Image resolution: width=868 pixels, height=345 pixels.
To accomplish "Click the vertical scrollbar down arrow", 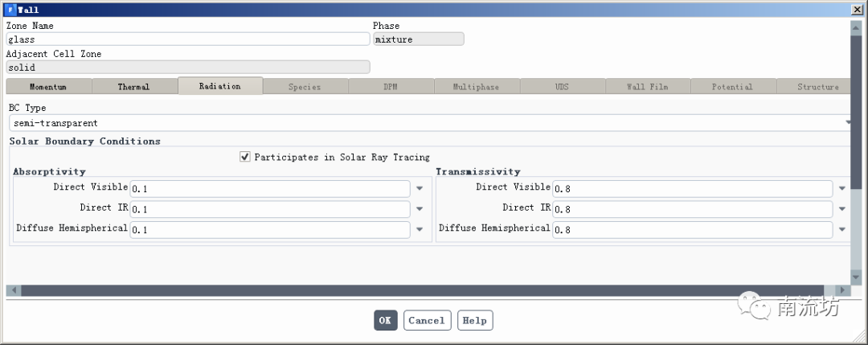I will (x=857, y=278).
